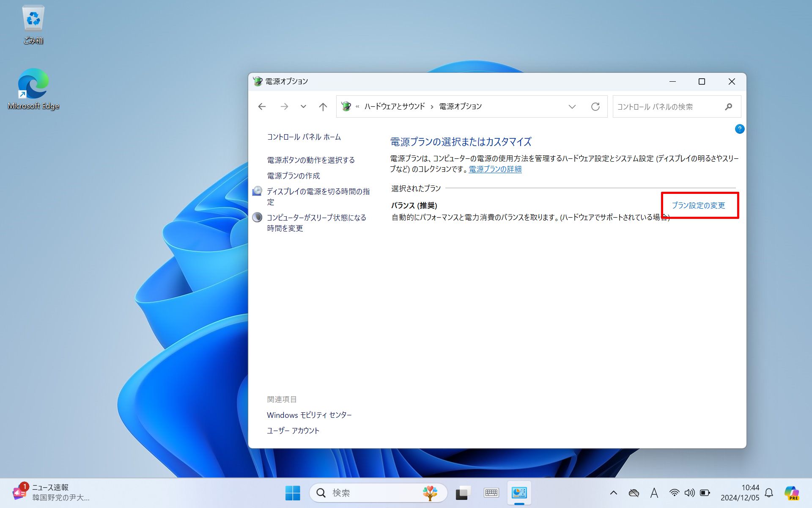This screenshot has width=812, height=508.
Task: Open コンピューターがスリープ状態になる時間を変更
Action: [x=317, y=223]
